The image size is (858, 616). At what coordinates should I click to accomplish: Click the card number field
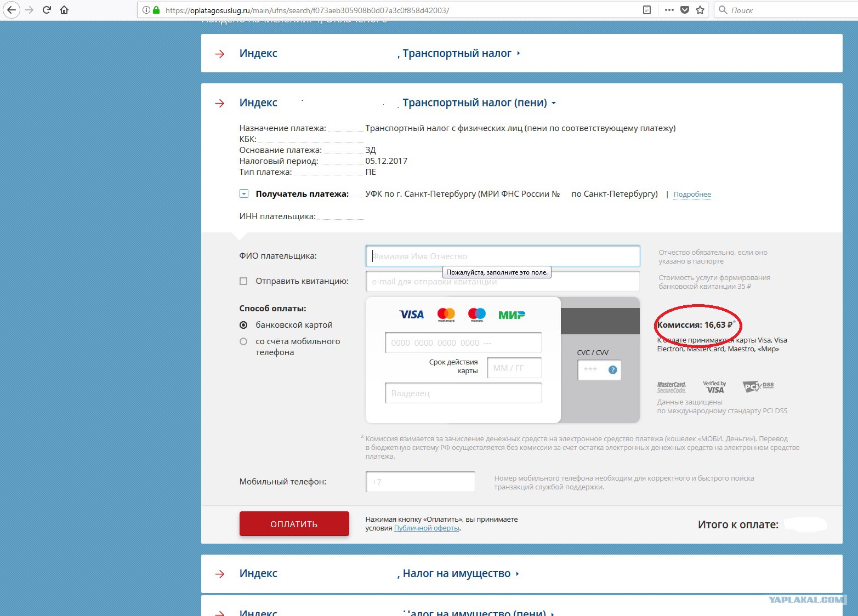coord(463,343)
